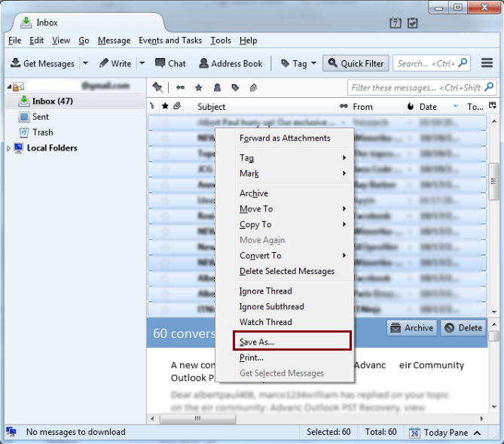
Task: Sort by junk status flame column
Action: [410, 106]
